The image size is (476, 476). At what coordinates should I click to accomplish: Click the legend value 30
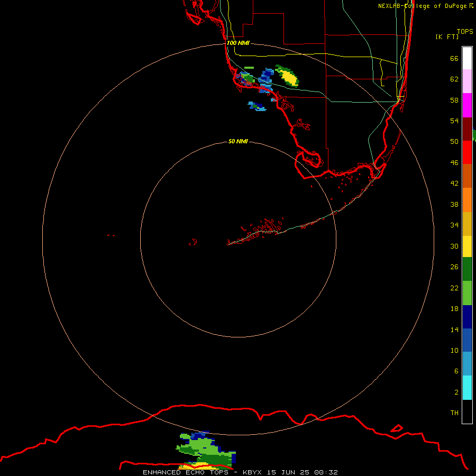pyautogui.click(x=454, y=246)
